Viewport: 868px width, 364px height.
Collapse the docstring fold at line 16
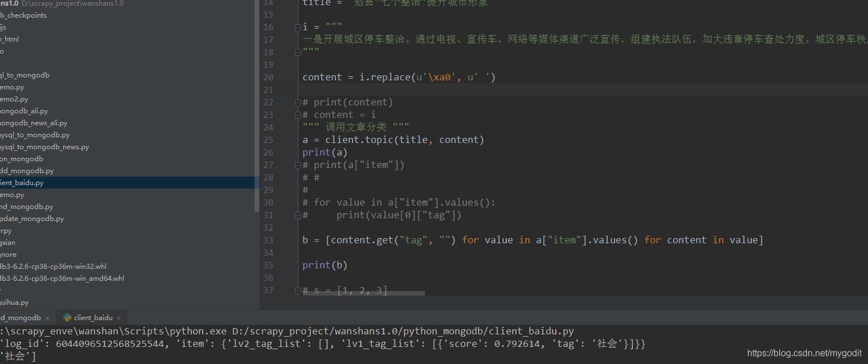[297, 27]
